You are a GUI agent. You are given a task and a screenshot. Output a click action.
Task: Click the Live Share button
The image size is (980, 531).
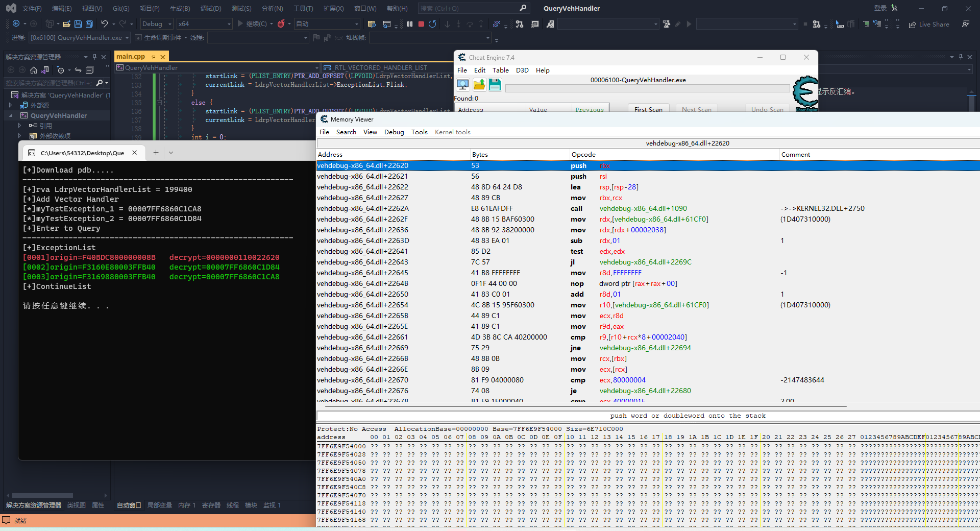929,25
